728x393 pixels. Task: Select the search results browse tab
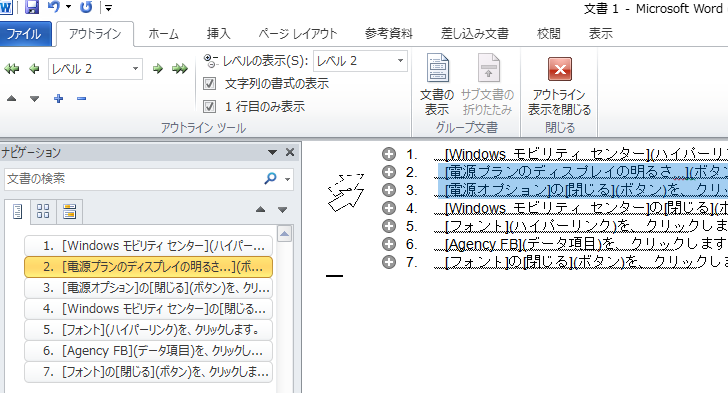[x=70, y=212]
